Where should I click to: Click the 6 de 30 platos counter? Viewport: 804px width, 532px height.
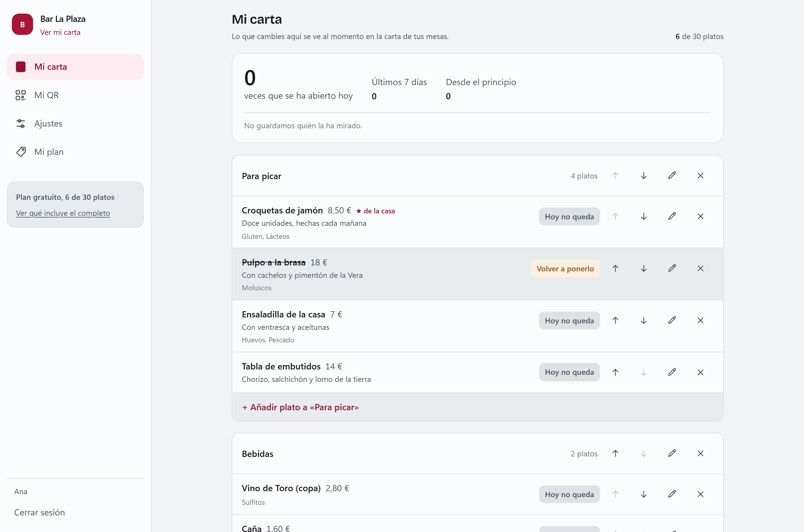coord(699,36)
